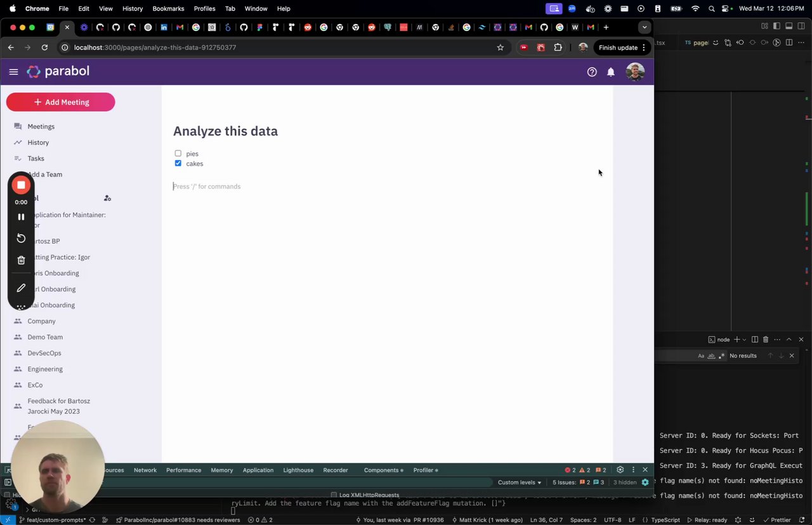This screenshot has height=525, width=812.
Task: Open the History menu in menu bar
Action: click(133, 8)
